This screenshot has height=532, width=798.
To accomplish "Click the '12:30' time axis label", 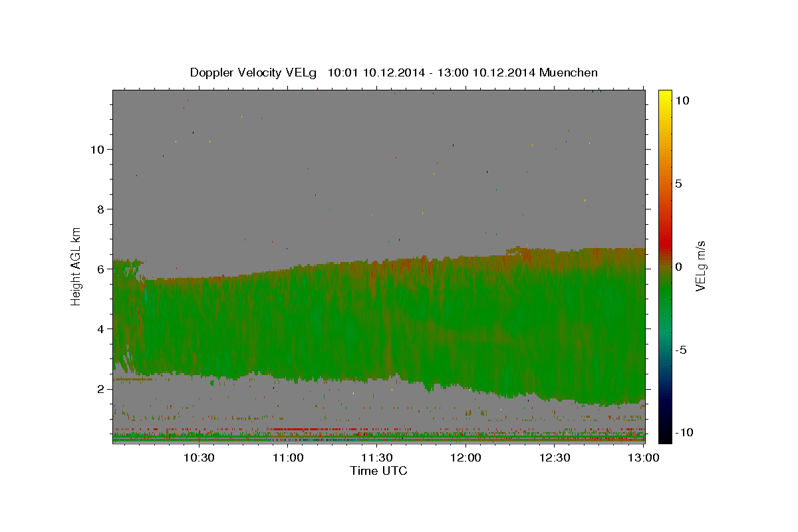I will [x=555, y=458].
